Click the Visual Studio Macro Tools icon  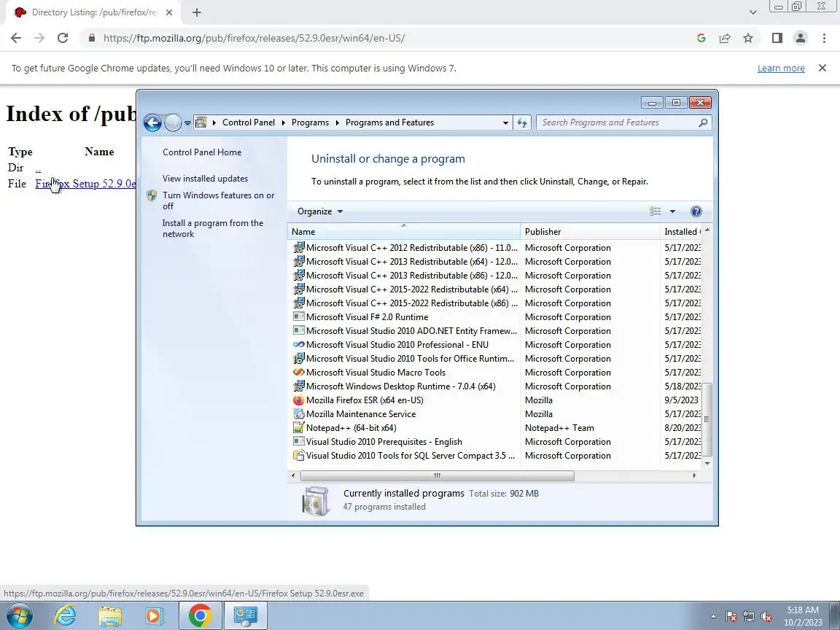(299, 373)
